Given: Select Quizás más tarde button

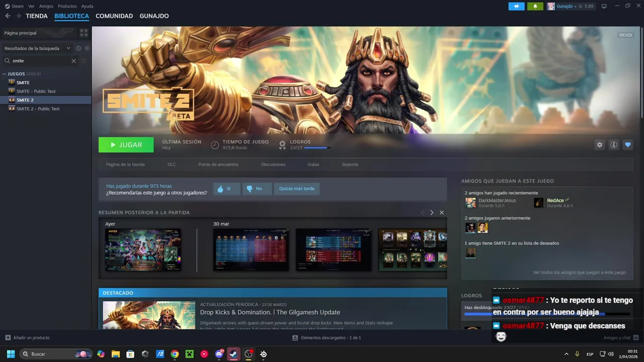Looking at the screenshot, I should coord(297,189).
